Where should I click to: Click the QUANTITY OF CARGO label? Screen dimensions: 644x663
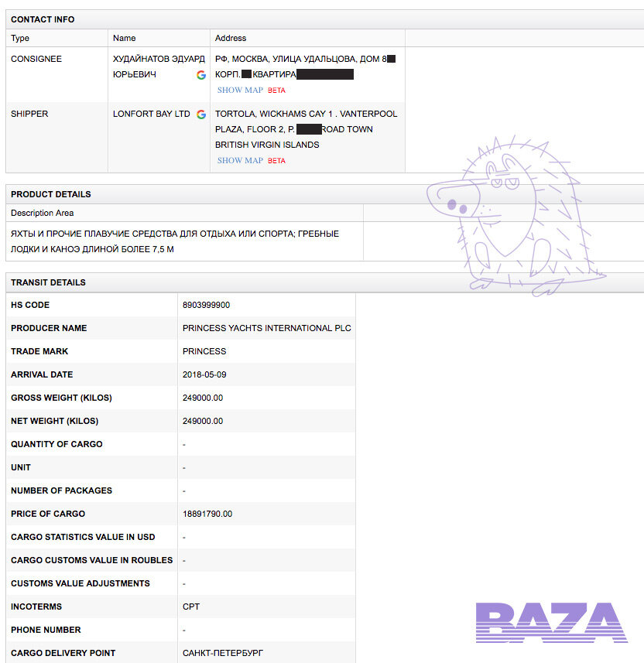[57, 444]
